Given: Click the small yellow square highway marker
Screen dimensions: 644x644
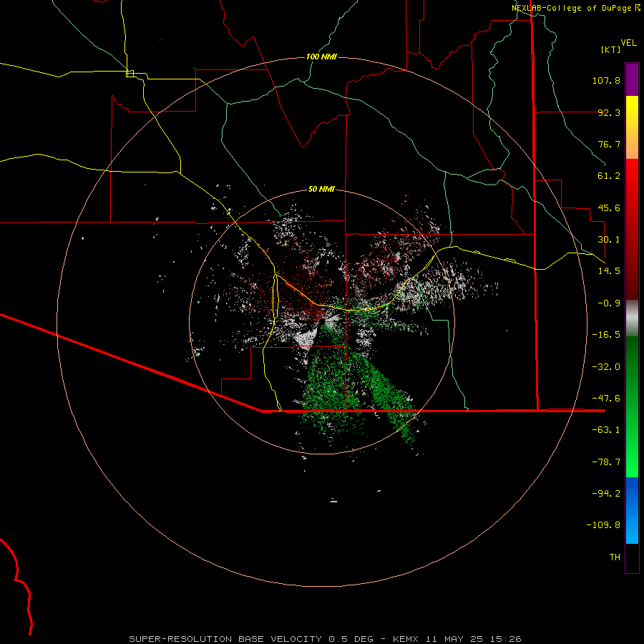Looking at the screenshot, I should pos(130,74).
